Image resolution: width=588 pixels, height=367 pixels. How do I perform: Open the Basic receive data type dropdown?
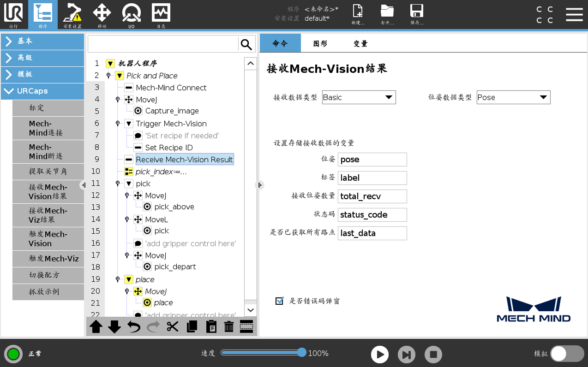(x=359, y=97)
